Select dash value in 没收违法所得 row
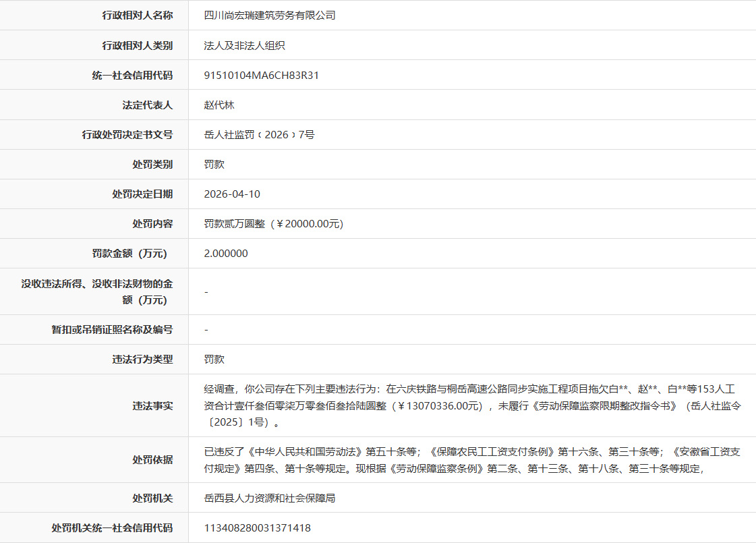This screenshot has height=543, width=756. click(x=206, y=292)
